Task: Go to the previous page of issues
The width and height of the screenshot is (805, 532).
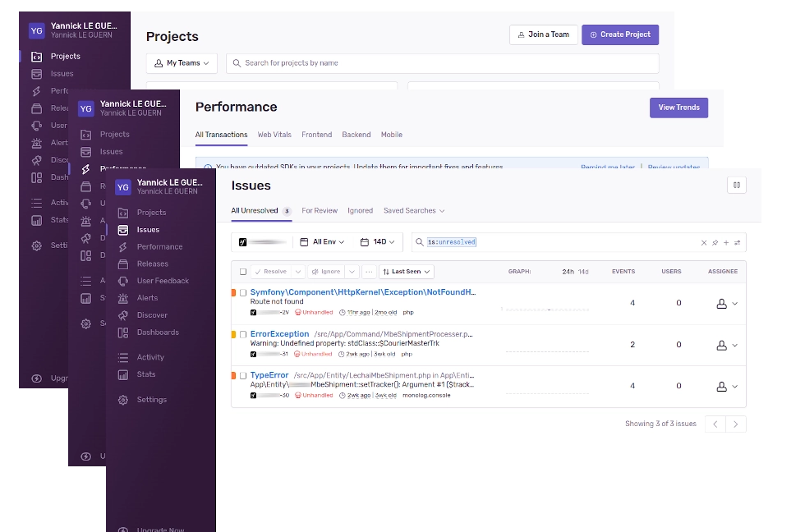Action: pos(715,424)
